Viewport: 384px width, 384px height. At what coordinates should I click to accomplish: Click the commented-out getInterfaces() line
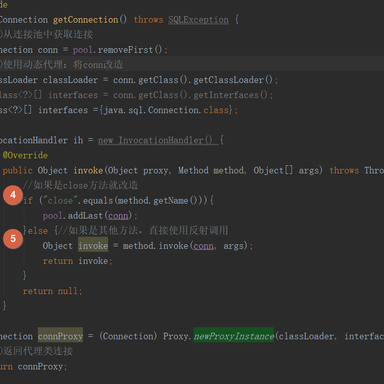tap(137, 95)
